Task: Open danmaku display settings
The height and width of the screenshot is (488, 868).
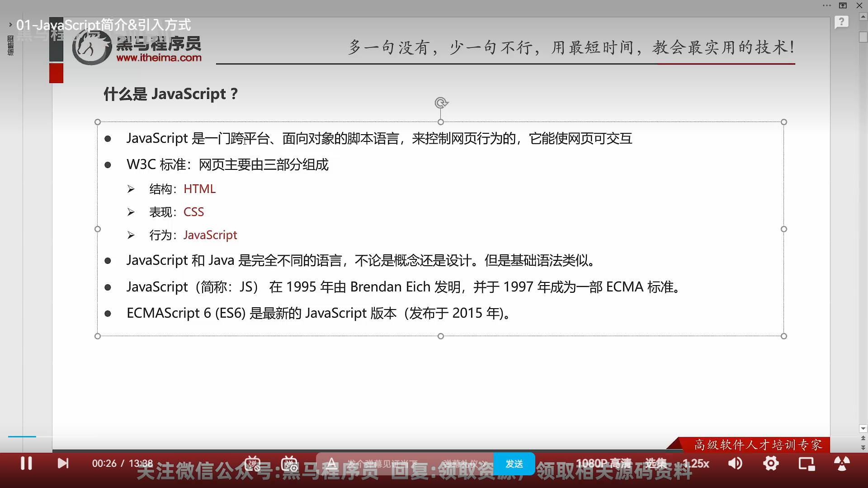Action: pos(289,464)
